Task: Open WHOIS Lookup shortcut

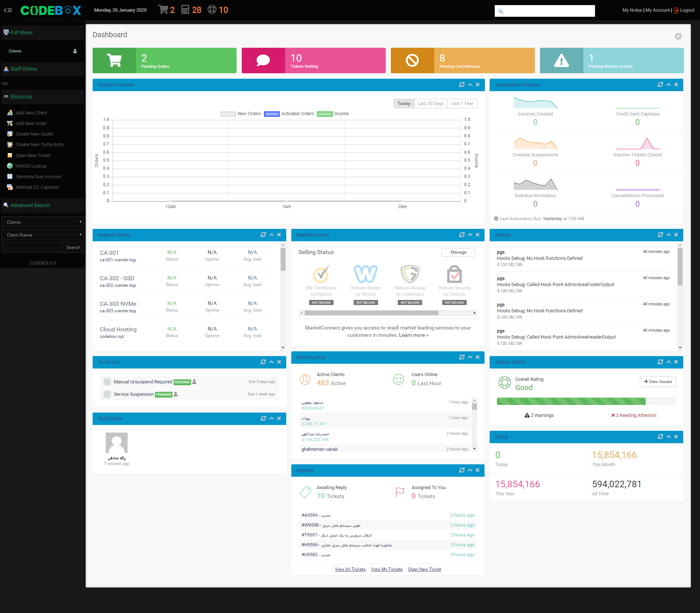Action: [31, 166]
